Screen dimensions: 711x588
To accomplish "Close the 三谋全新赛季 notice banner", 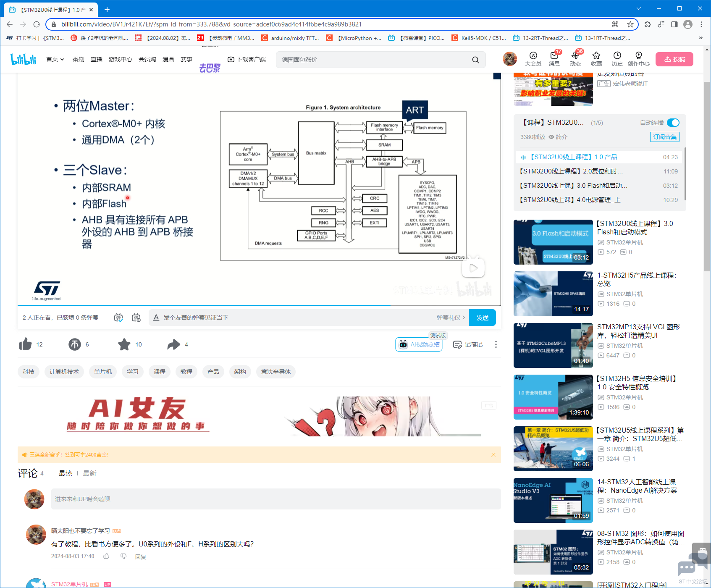I will point(493,455).
